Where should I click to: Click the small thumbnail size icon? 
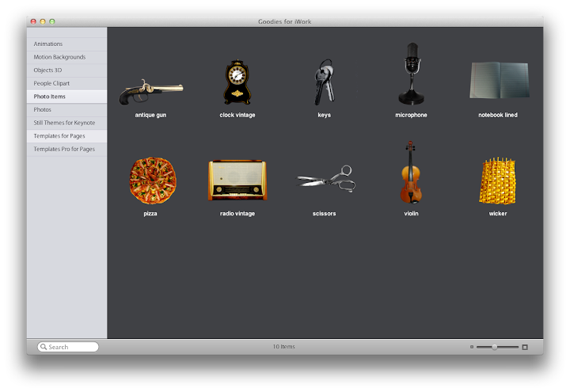(x=472, y=347)
